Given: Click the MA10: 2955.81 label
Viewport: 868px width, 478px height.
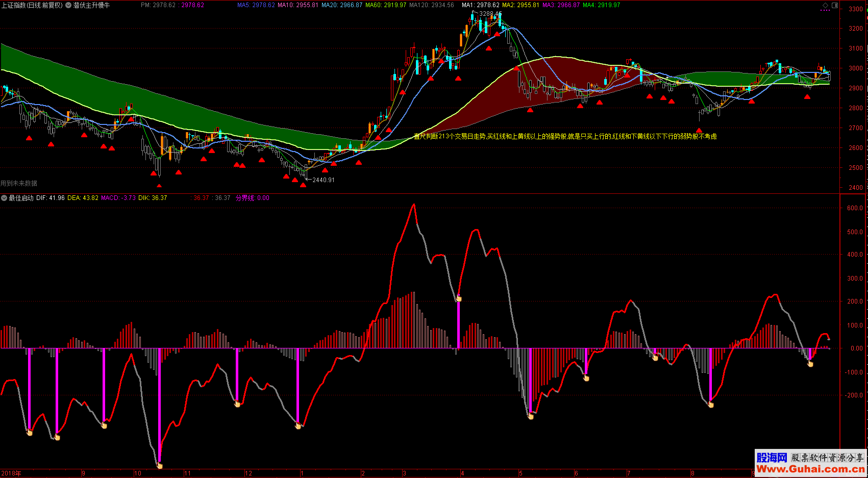Looking at the screenshot, I should coord(298,5).
